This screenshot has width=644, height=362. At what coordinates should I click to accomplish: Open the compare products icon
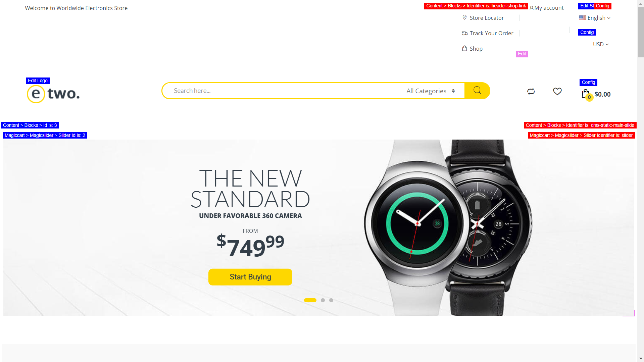click(x=531, y=91)
